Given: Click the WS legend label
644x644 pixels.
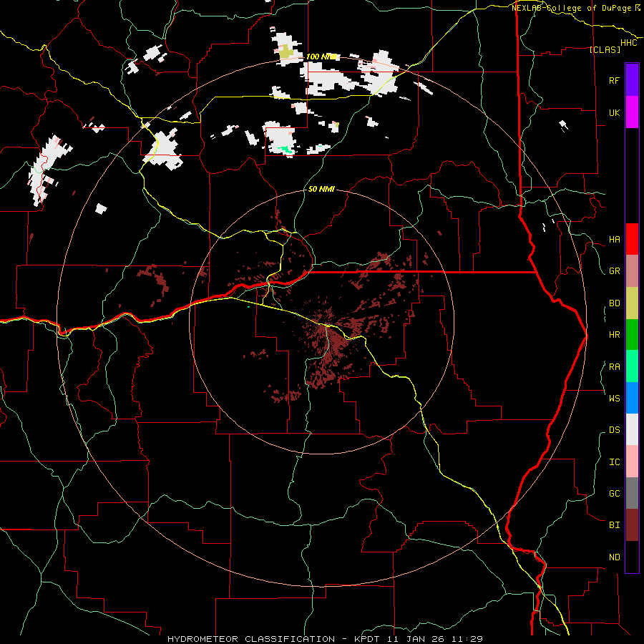Looking at the screenshot, I should click(x=614, y=398).
